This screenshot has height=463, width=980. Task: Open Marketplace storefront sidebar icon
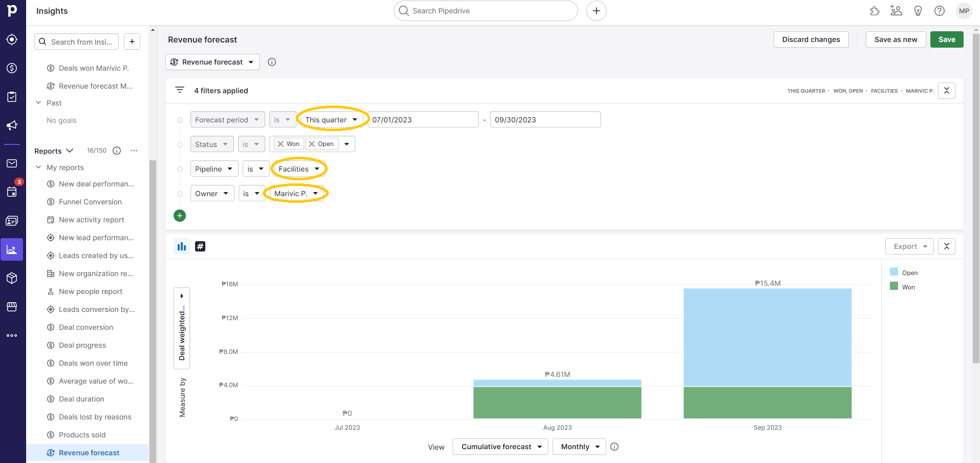click(12, 307)
